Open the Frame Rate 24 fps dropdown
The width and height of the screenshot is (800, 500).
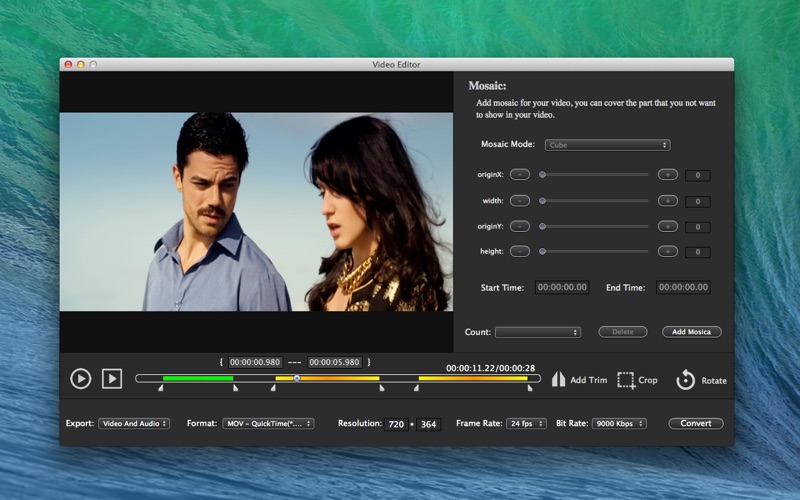(x=526, y=423)
